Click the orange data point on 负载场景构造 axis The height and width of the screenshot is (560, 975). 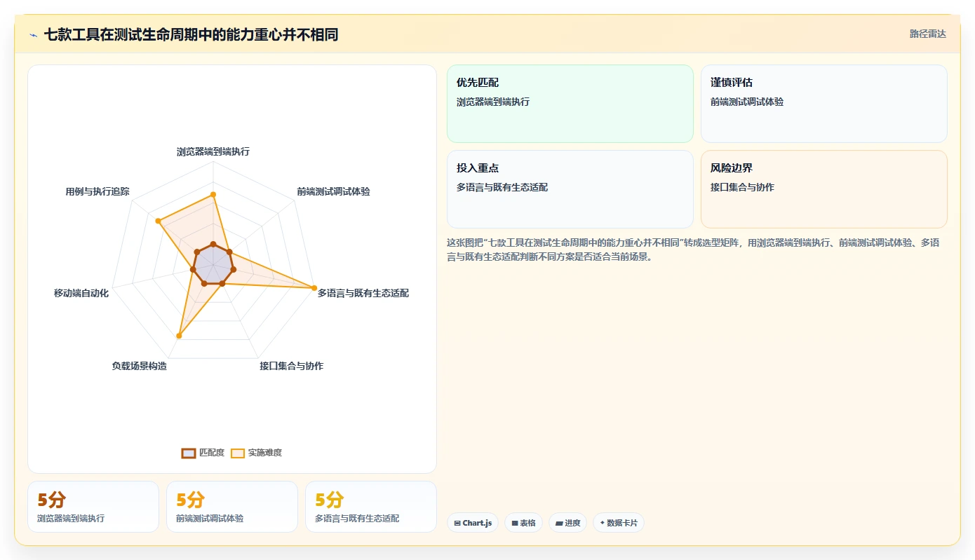[x=179, y=336]
